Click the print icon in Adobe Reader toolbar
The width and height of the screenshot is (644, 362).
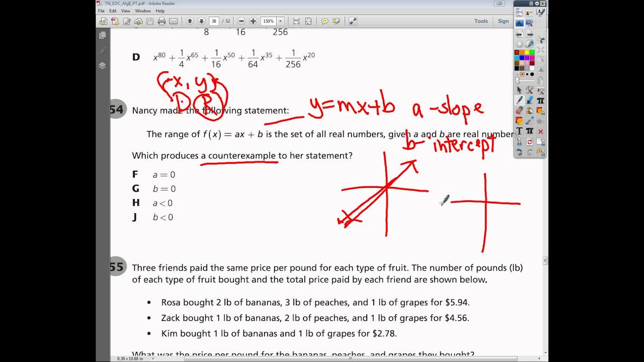162,21
